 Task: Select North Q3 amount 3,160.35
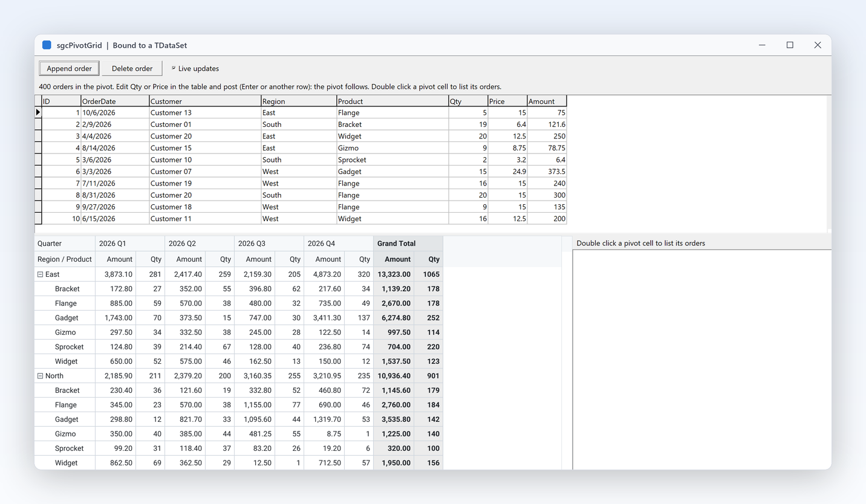(x=255, y=376)
